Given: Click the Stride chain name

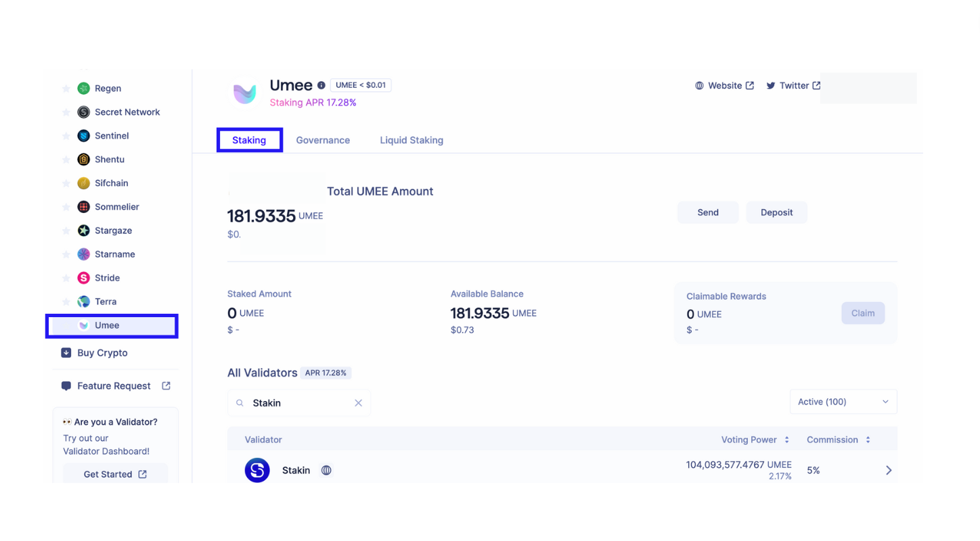Looking at the screenshot, I should (107, 278).
